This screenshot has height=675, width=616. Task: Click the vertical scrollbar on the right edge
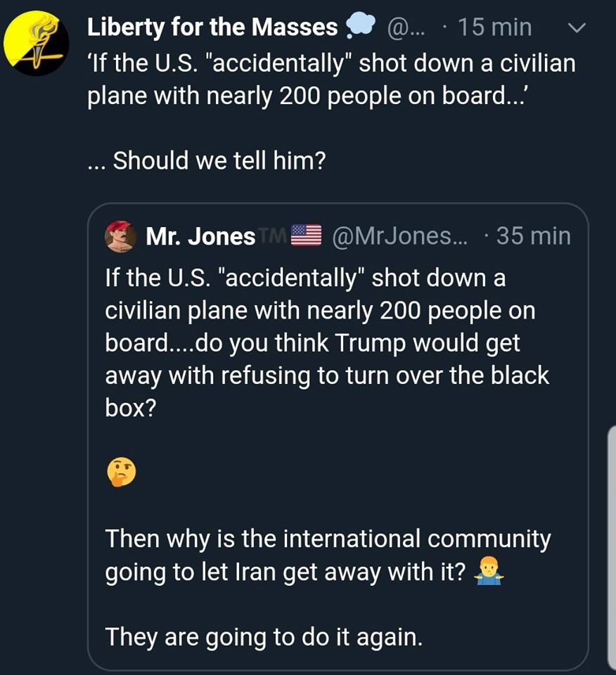click(611, 548)
